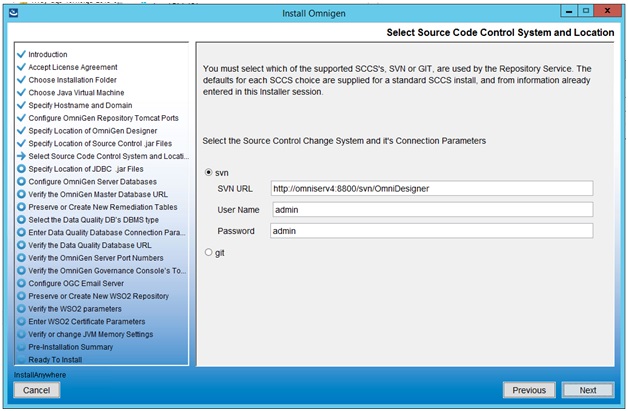Click the Password input field
The height and width of the screenshot is (411, 628).
tap(431, 231)
